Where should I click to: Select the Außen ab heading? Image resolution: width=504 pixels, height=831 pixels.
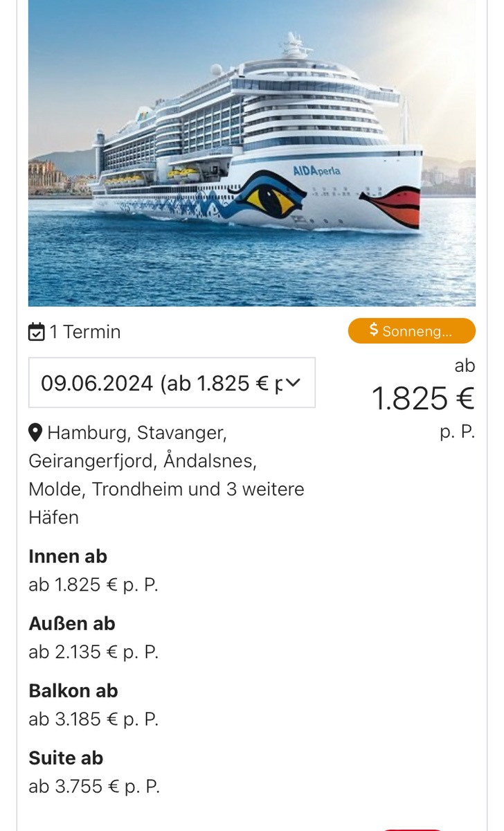pyautogui.click(x=72, y=623)
